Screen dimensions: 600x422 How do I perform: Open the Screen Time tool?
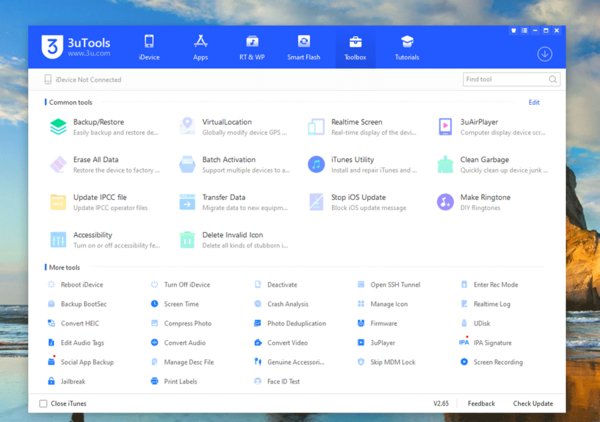175,304
